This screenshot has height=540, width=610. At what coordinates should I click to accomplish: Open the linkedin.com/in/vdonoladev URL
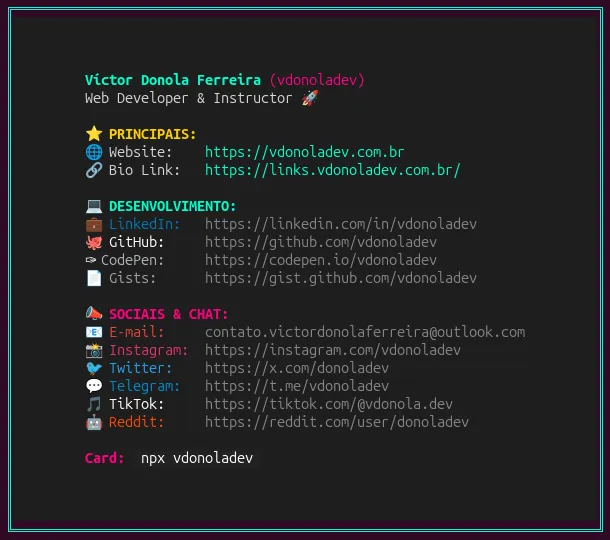pyautogui.click(x=341, y=224)
